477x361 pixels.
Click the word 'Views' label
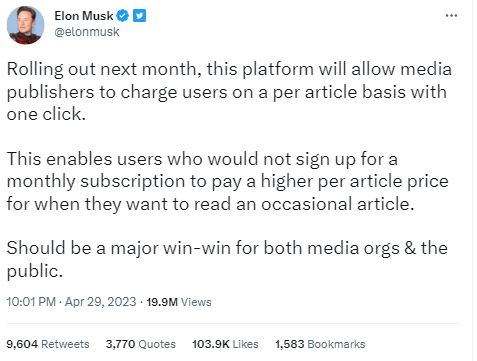tap(196, 302)
